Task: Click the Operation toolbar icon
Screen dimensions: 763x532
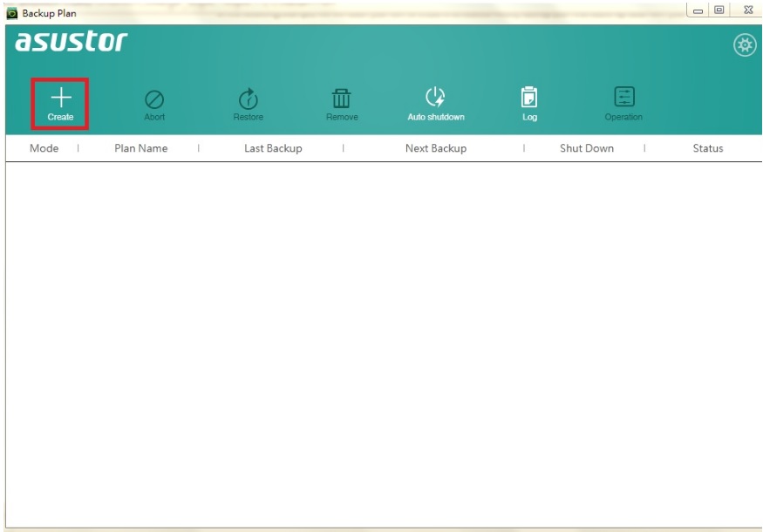Action: click(x=623, y=104)
